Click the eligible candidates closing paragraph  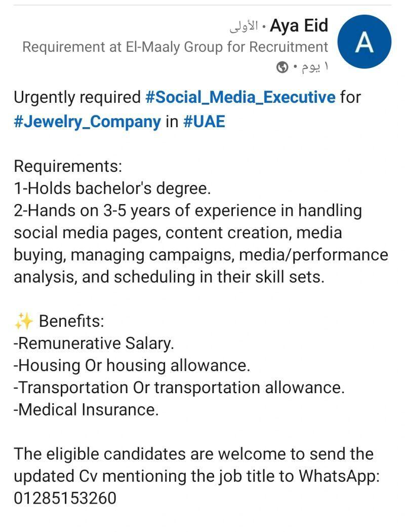coord(197,476)
